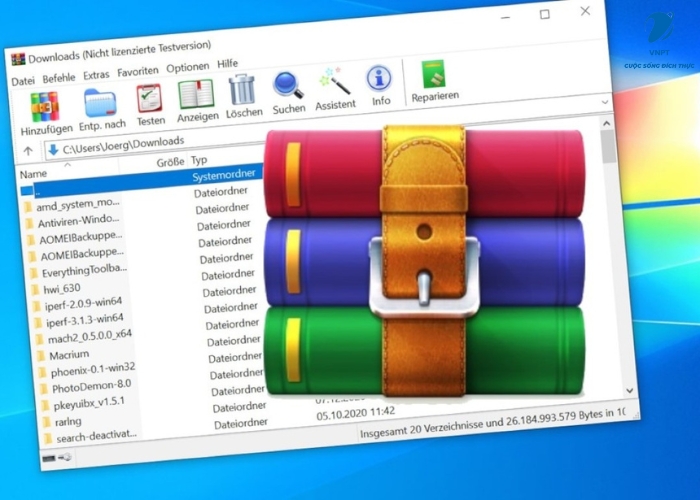Click the key icon in status bar
This screenshot has height=500, width=700.
(65, 457)
